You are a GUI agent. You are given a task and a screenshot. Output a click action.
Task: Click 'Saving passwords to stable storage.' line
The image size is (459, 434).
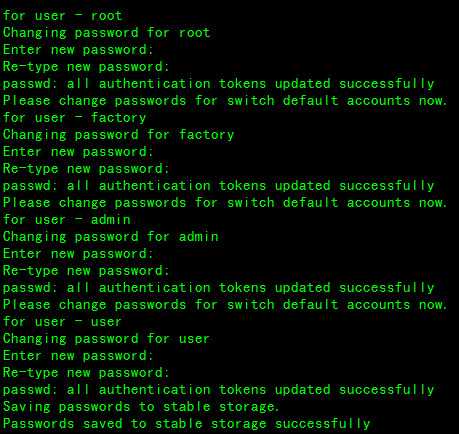coord(141,407)
